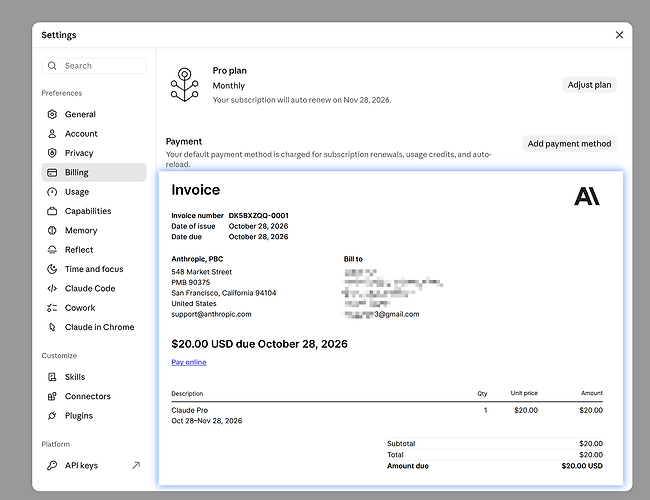Click the Capabilities icon in sidebar

click(52, 211)
